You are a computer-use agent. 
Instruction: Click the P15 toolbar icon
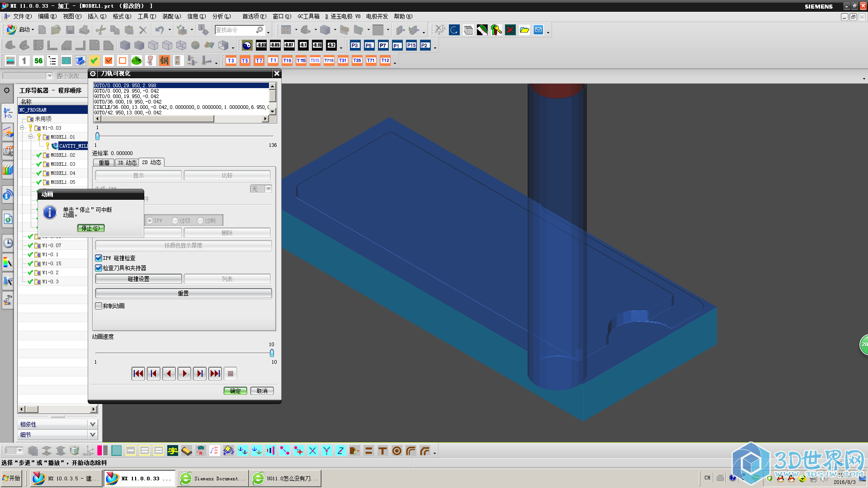tap(411, 45)
